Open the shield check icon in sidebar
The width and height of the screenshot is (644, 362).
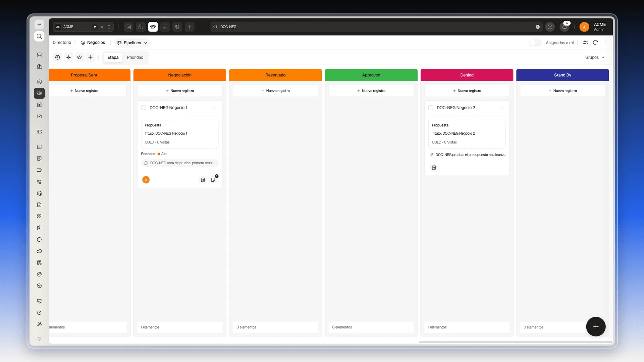[x=39, y=301]
